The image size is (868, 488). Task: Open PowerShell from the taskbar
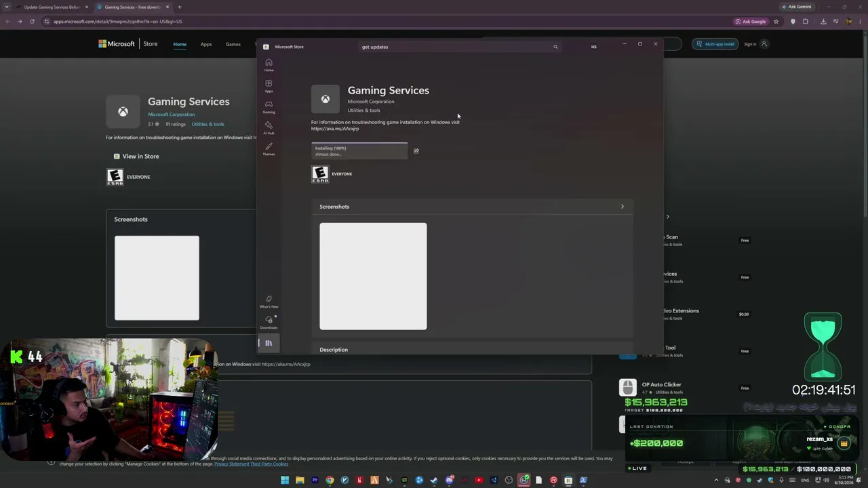(x=583, y=481)
